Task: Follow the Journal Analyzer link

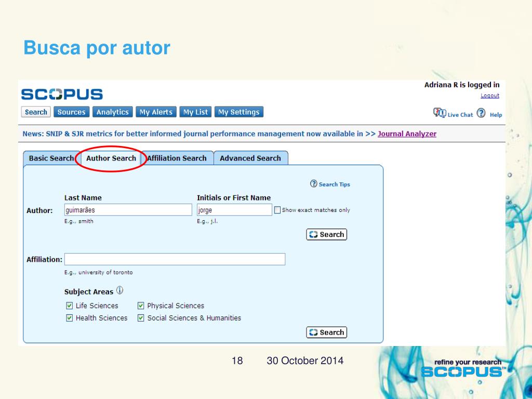Action: pos(407,134)
